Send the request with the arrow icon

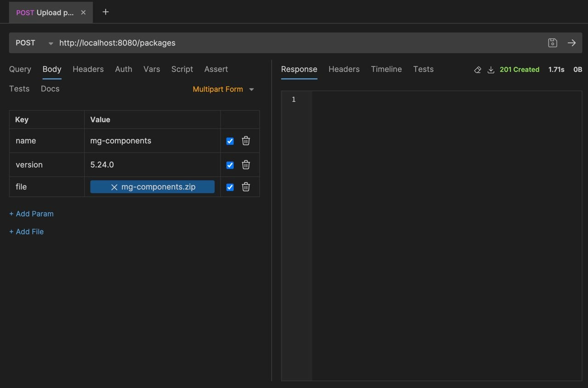[571, 43]
